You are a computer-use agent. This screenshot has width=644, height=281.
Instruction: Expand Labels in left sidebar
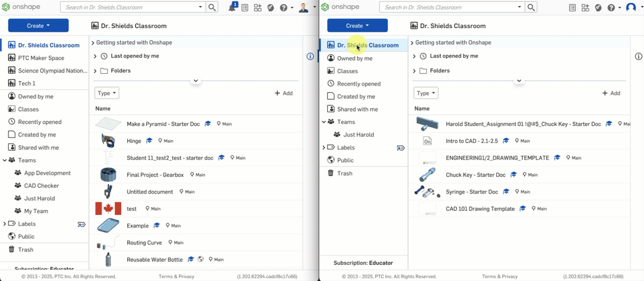click(x=5, y=224)
